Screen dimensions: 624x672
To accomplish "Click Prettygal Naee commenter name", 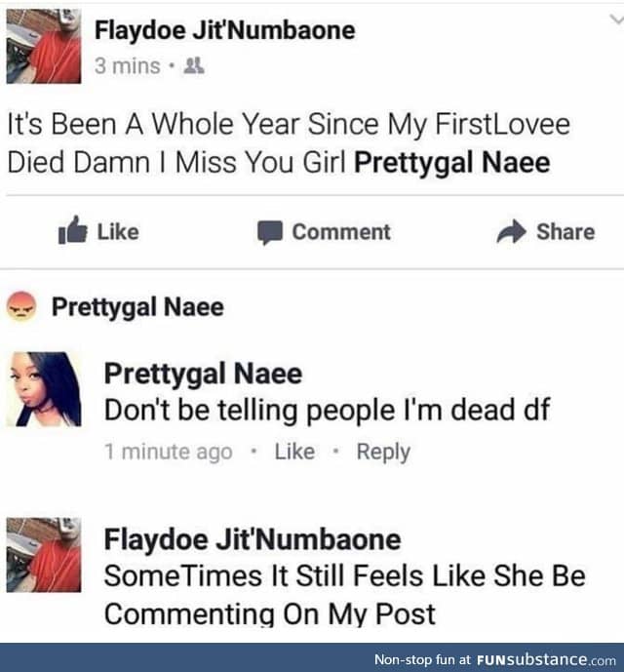I will tap(203, 374).
